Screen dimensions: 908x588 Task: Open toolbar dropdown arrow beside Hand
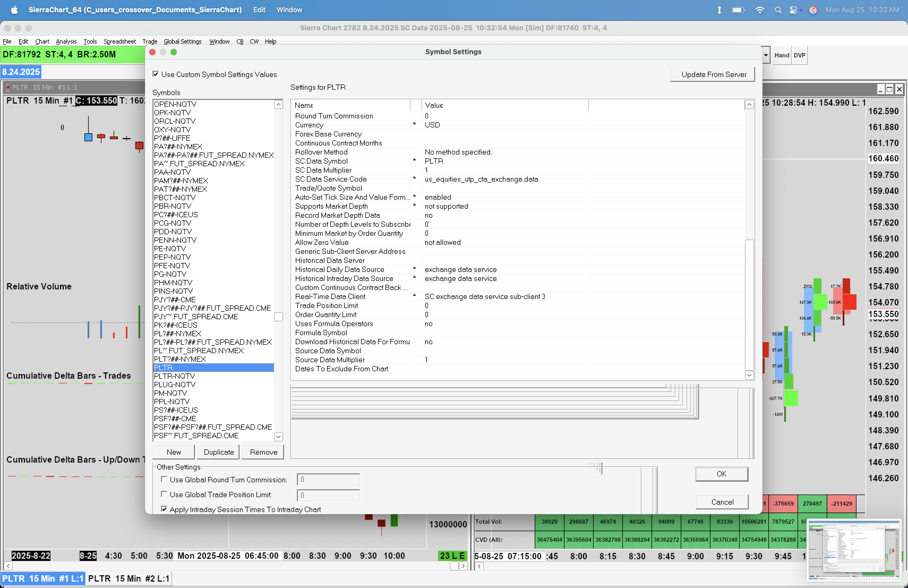[x=766, y=55]
